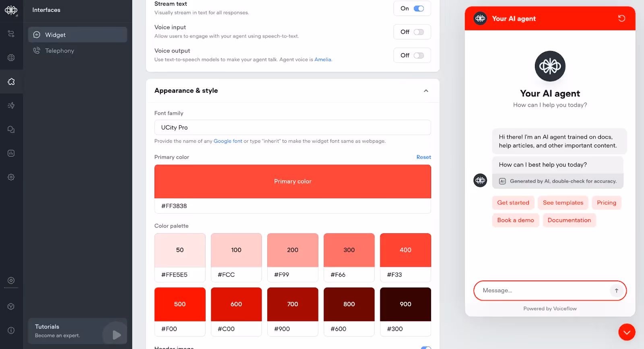Screen dimensions: 644x349
Task: Click the Reset primary color link
Action: (423, 157)
